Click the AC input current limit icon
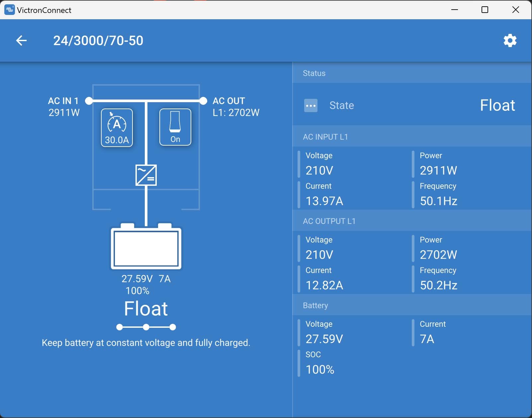This screenshot has height=418, width=532. click(117, 127)
